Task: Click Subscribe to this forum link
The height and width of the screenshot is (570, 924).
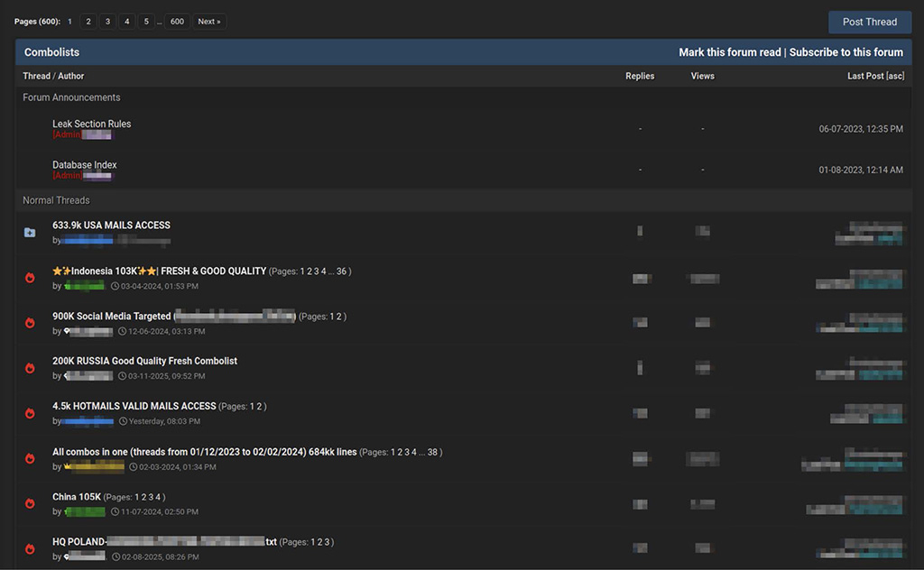Action: 845,52
